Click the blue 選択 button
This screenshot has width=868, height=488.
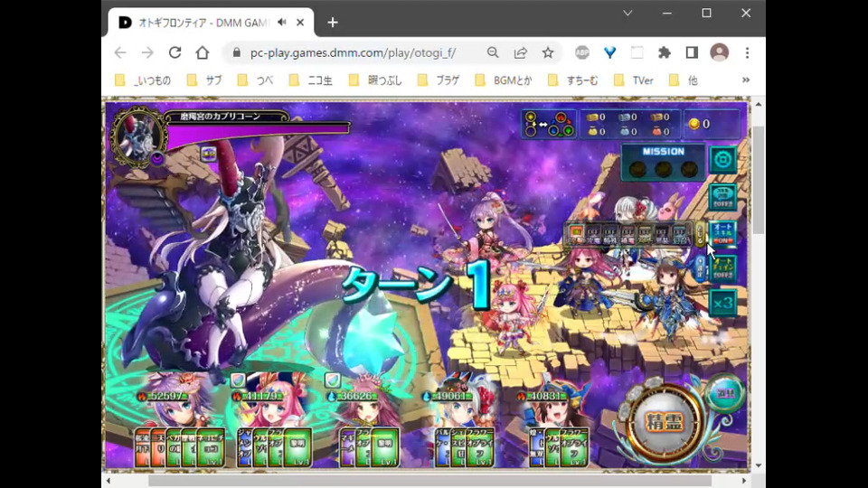click(700, 269)
